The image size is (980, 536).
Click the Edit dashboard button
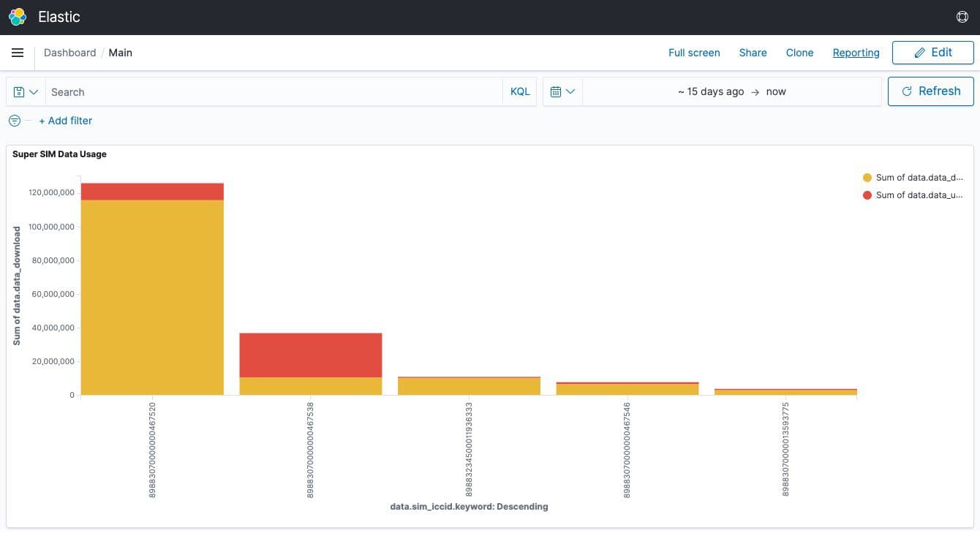tap(932, 53)
